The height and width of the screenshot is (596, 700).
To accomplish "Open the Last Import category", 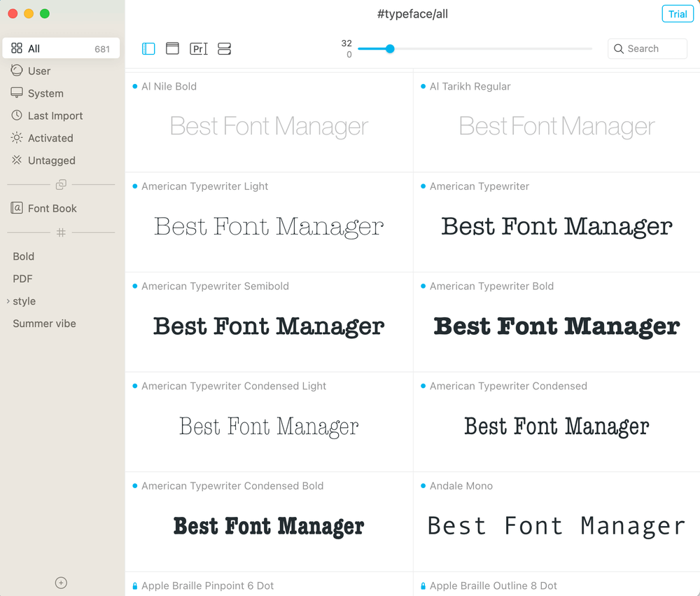I will [55, 116].
